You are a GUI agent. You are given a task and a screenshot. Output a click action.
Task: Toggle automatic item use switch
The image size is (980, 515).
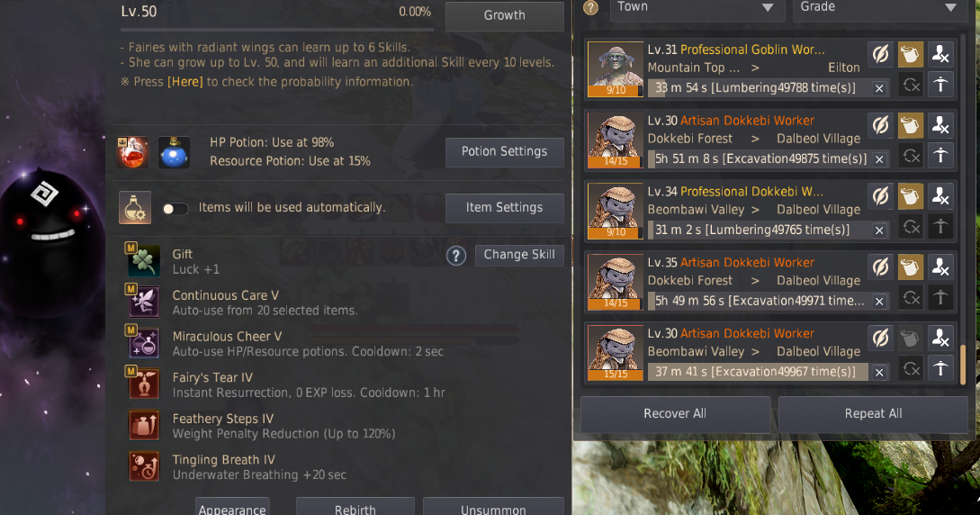[175, 209]
